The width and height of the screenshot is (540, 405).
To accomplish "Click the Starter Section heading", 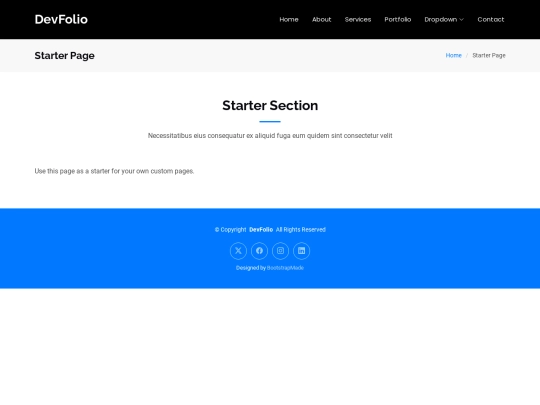I will [270, 105].
